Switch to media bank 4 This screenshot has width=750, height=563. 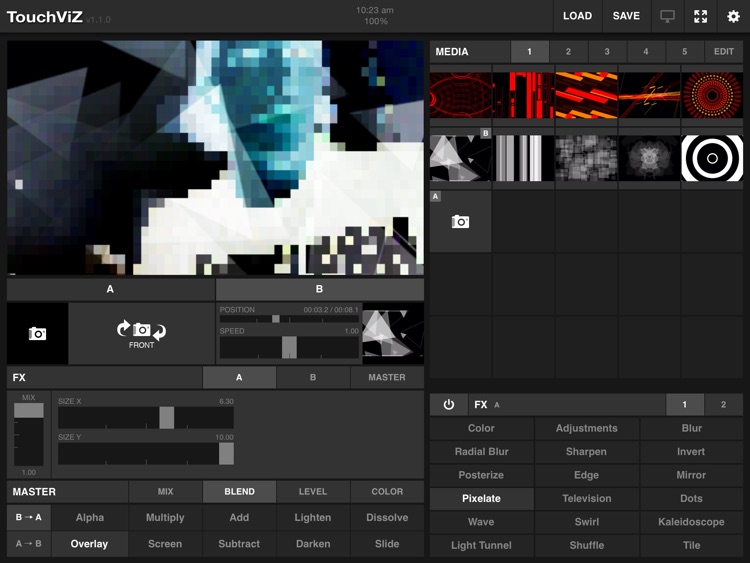(646, 52)
